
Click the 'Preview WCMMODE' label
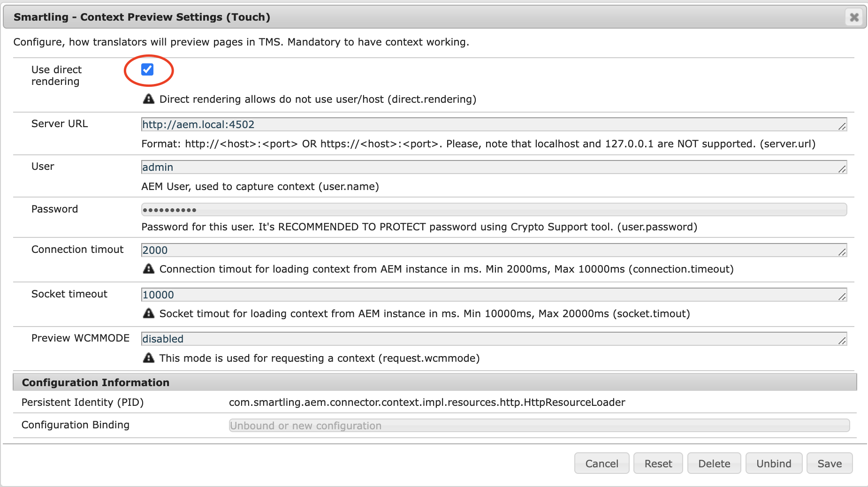click(80, 338)
